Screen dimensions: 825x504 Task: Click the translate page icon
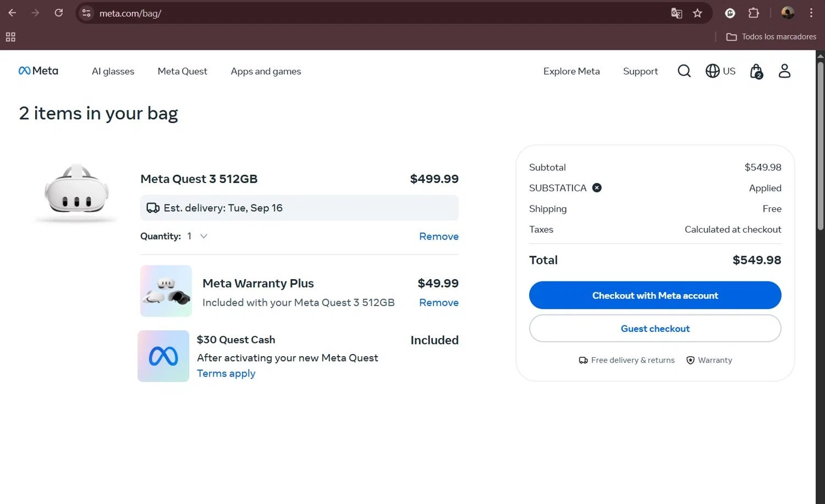click(x=676, y=13)
